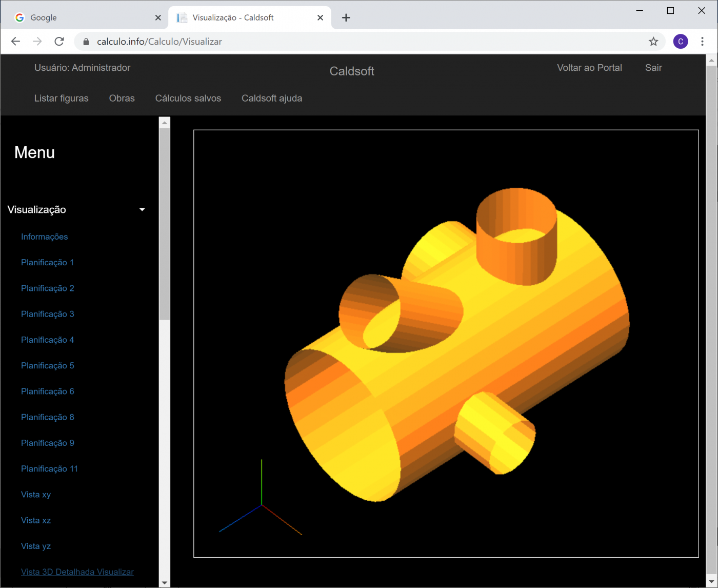Image resolution: width=718 pixels, height=588 pixels.
Task: Open the Chrome profile avatar icon
Action: click(680, 42)
